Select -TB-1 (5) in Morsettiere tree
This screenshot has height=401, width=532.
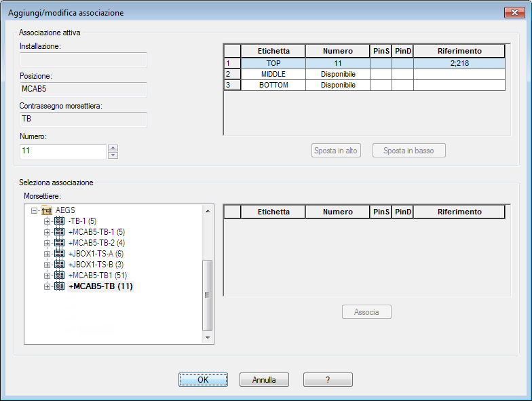tap(83, 221)
